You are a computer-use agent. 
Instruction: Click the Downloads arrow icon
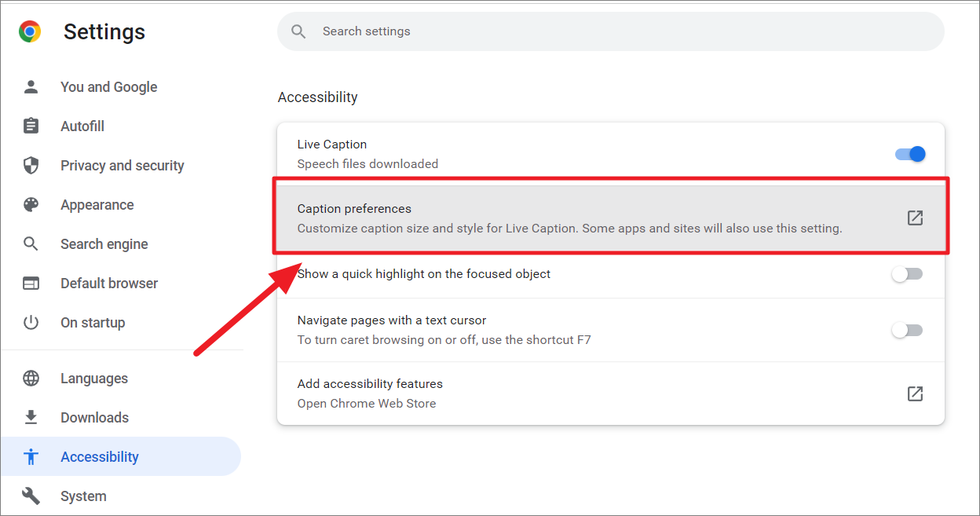[x=31, y=418]
